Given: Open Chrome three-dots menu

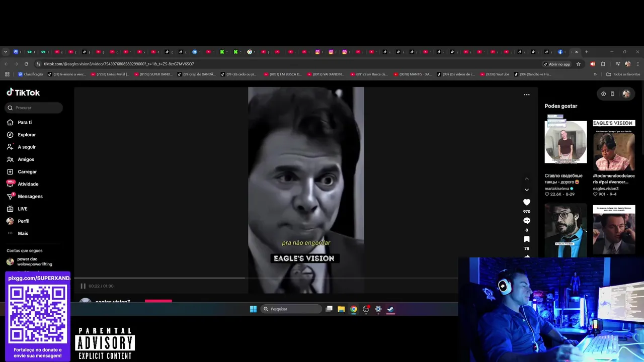Looking at the screenshot, I should [638, 64].
